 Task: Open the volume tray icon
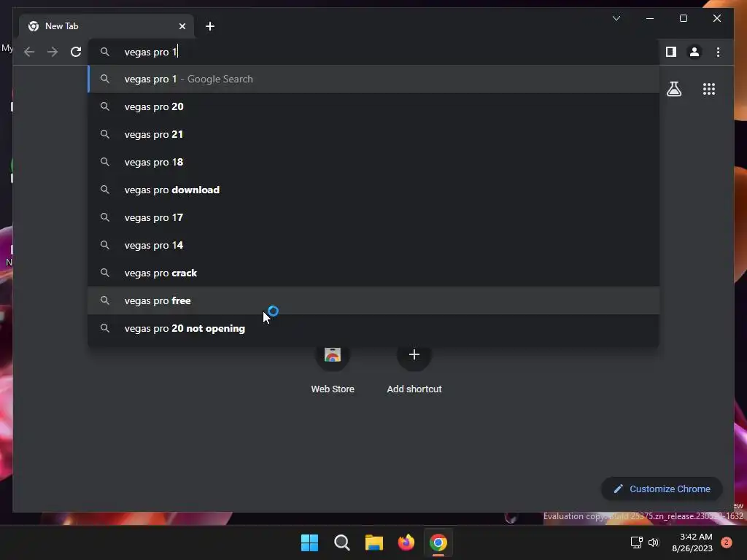tap(654, 542)
